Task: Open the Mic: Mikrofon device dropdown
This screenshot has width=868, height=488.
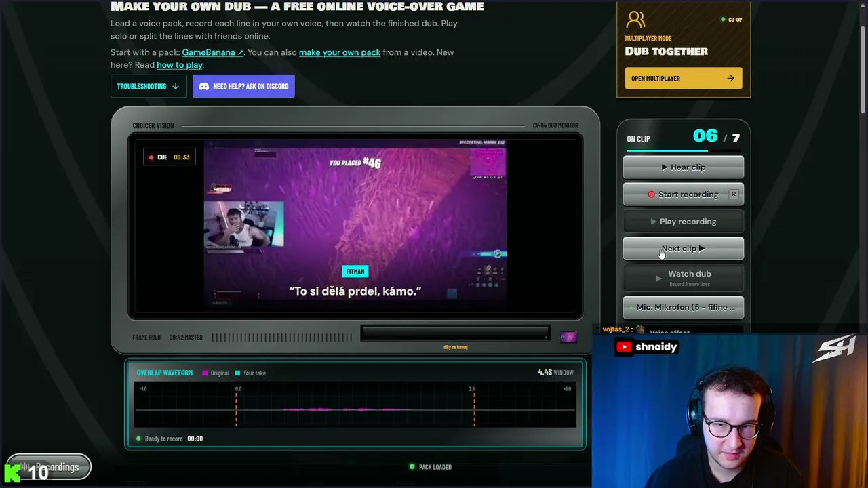Action: [x=684, y=307]
